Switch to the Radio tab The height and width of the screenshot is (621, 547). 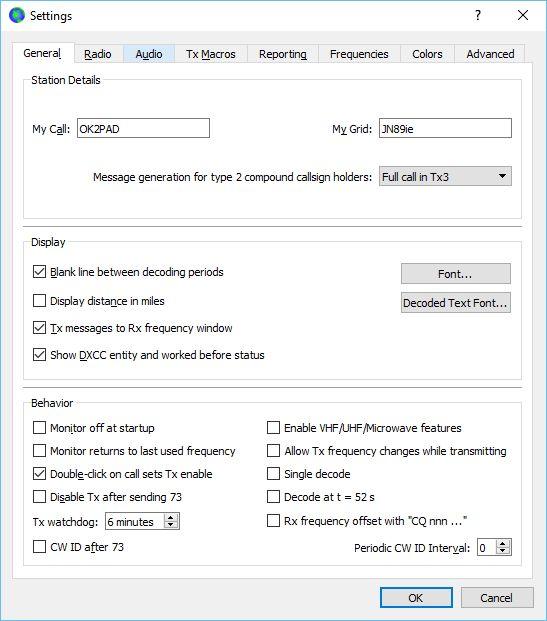coord(98,54)
